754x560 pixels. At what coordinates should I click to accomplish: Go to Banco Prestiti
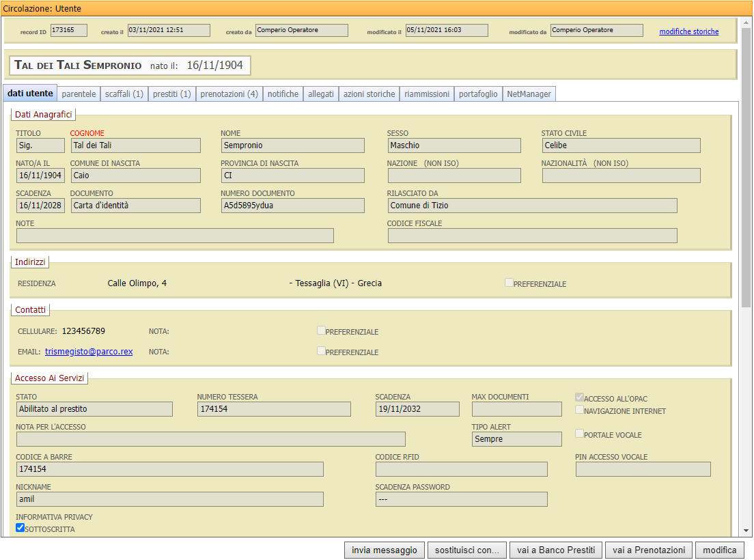556,550
